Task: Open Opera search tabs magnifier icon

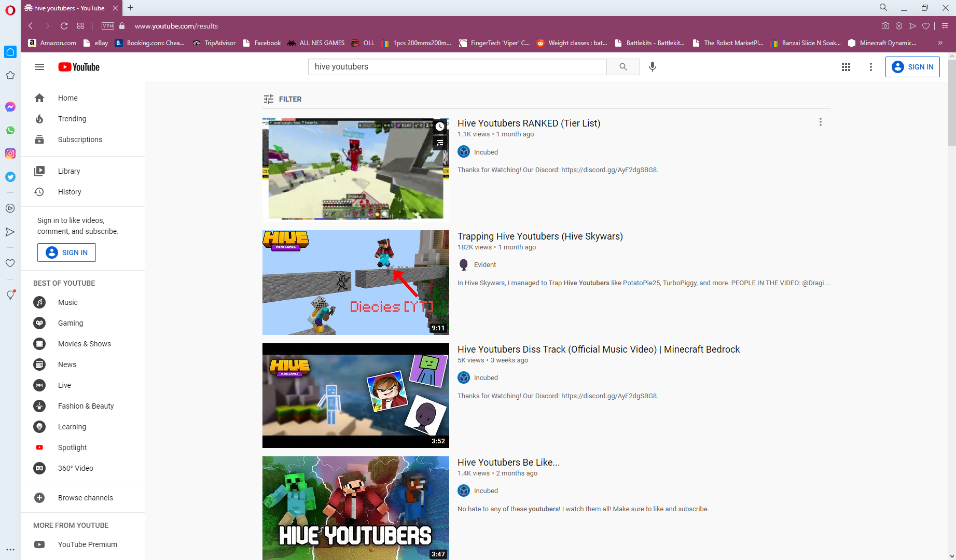Action: point(883,8)
